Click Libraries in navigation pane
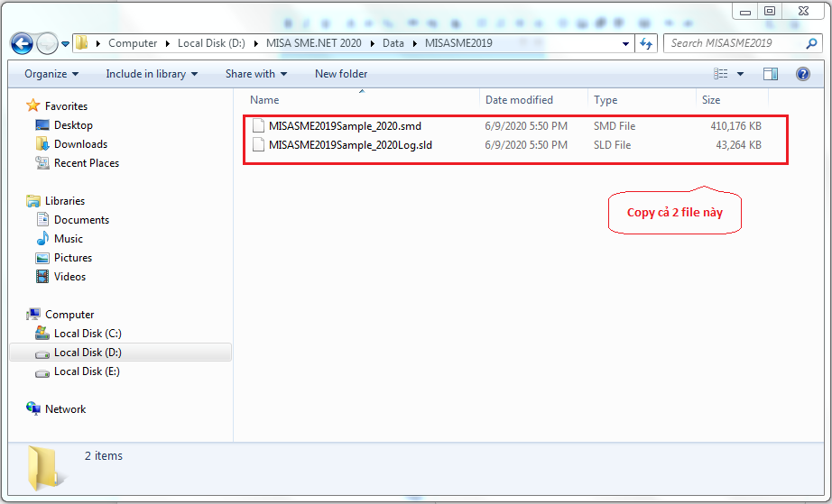The image size is (832, 504). pos(65,201)
